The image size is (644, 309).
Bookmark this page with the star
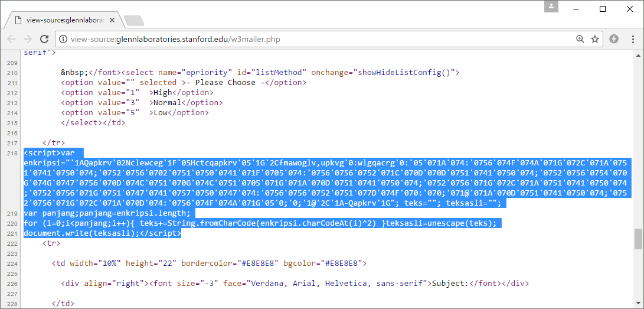click(x=595, y=39)
